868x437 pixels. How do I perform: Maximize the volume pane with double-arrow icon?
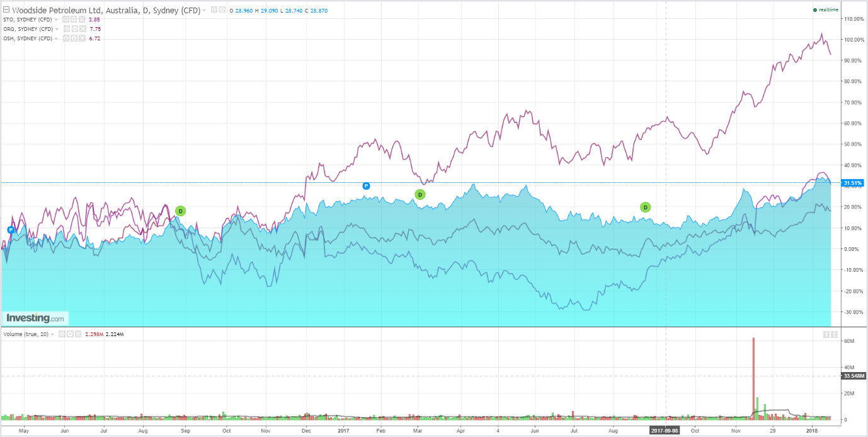[x=834, y=334]
